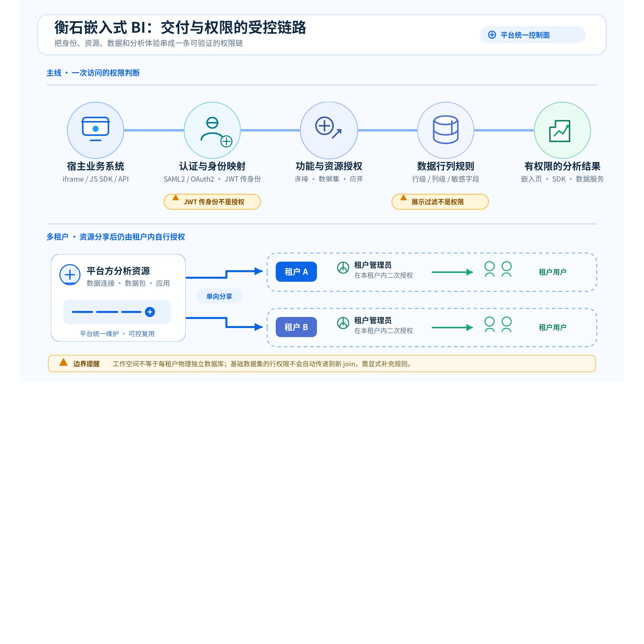Click the 认证与身份映射 user-plus icon

pos(216,132)
